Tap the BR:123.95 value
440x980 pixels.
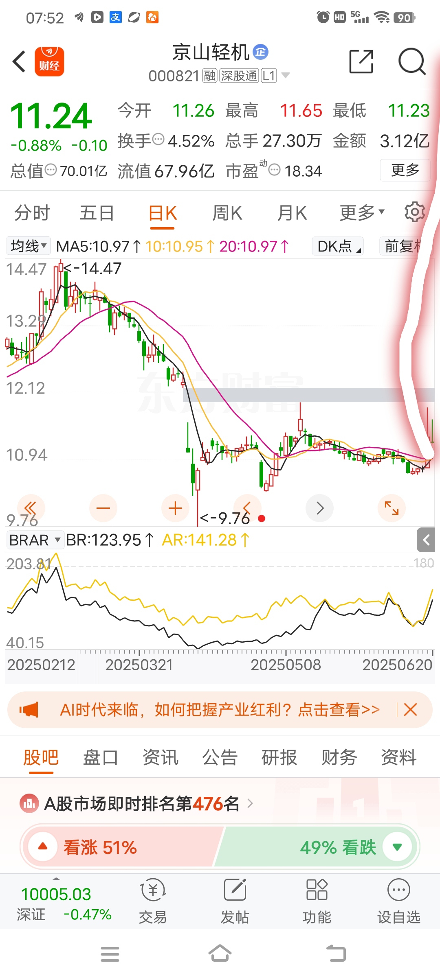click(x=110, y=540)
